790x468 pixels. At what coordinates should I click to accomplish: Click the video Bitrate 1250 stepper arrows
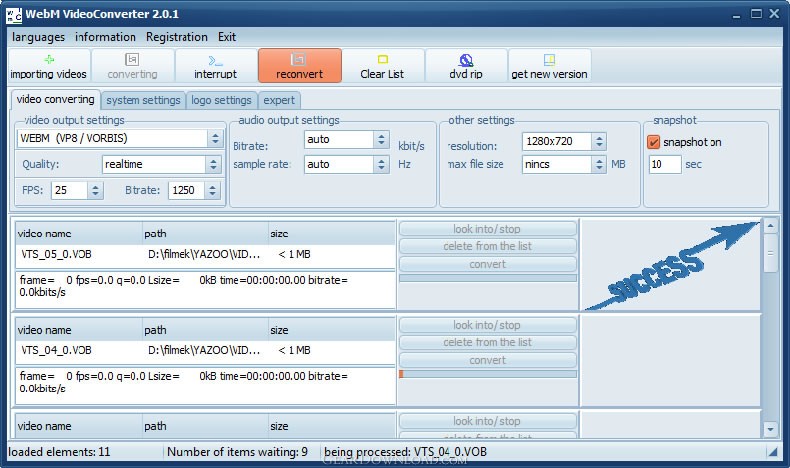click(x=213, y=190)
